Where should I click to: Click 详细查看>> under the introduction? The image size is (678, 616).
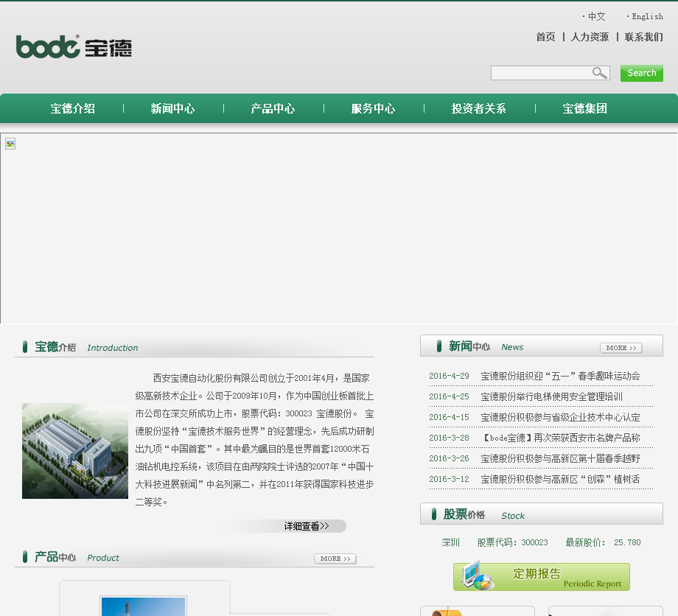coord(307,526)
